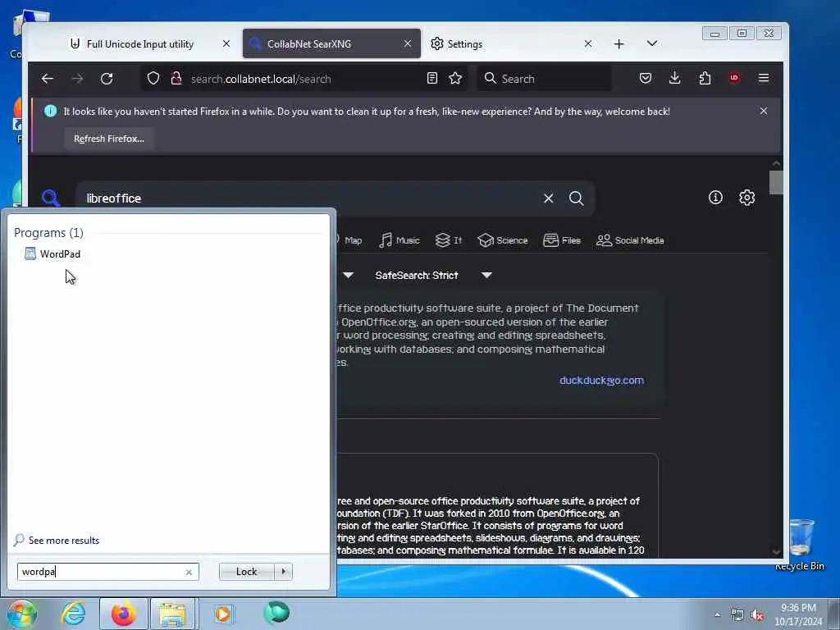Click the Start menu search box
Screen dimensions: 840x630
pyautogui.click(x=101, y=572)
